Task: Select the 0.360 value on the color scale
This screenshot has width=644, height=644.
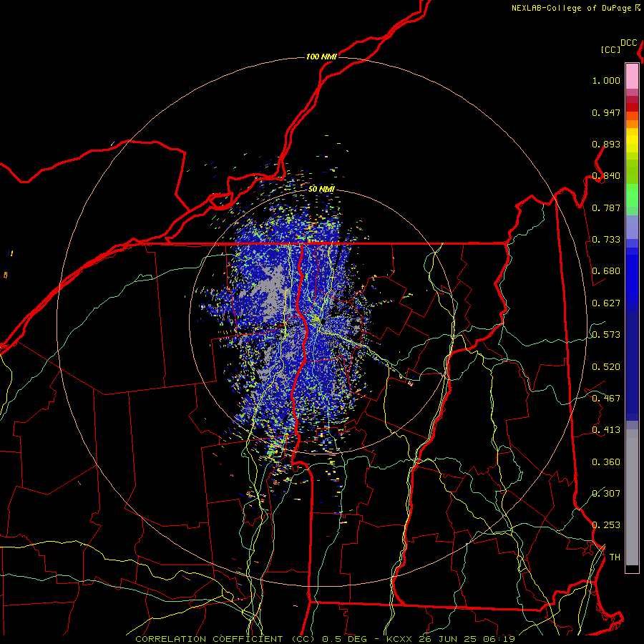Action: [606, 462]
